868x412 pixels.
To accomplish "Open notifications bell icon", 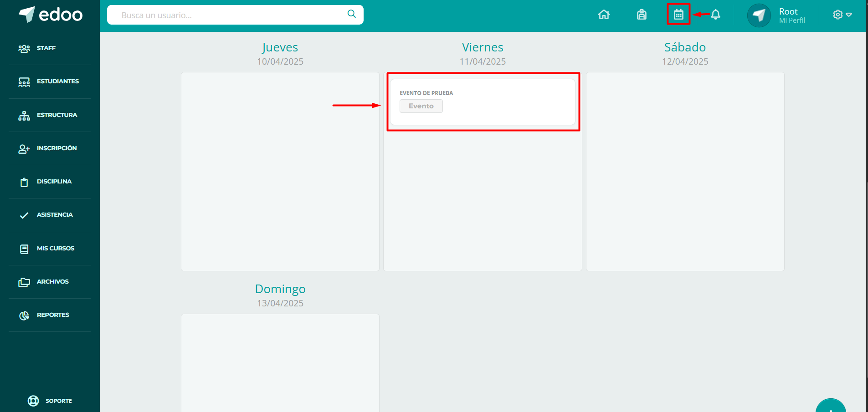I will tap(716, 15).
